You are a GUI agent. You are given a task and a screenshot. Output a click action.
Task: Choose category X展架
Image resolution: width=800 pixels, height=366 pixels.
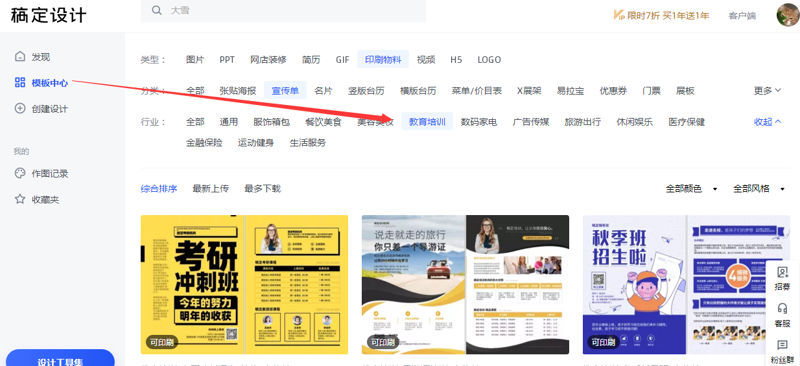pyautogui.click(x=529, y=91)
